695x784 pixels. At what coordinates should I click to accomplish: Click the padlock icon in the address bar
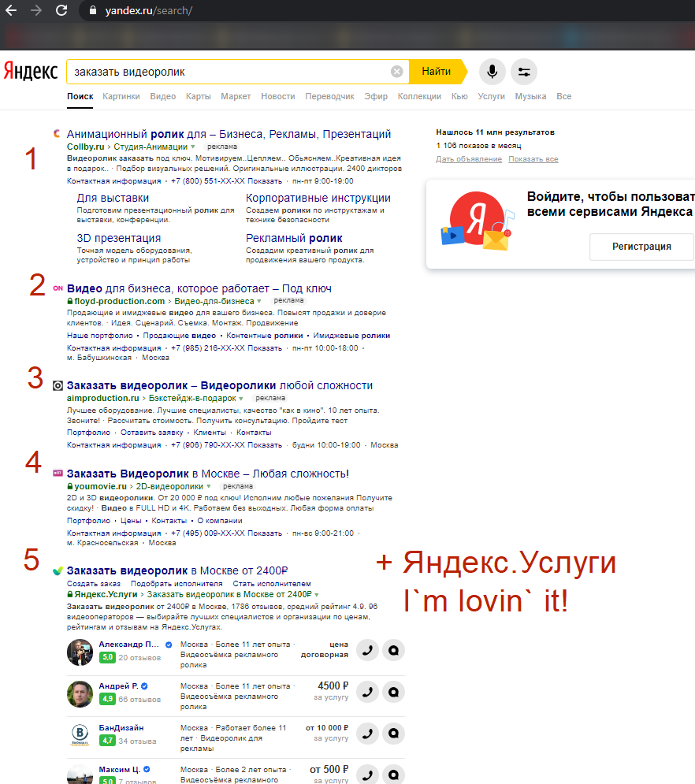pyautogui.click(x=92, y=10)
